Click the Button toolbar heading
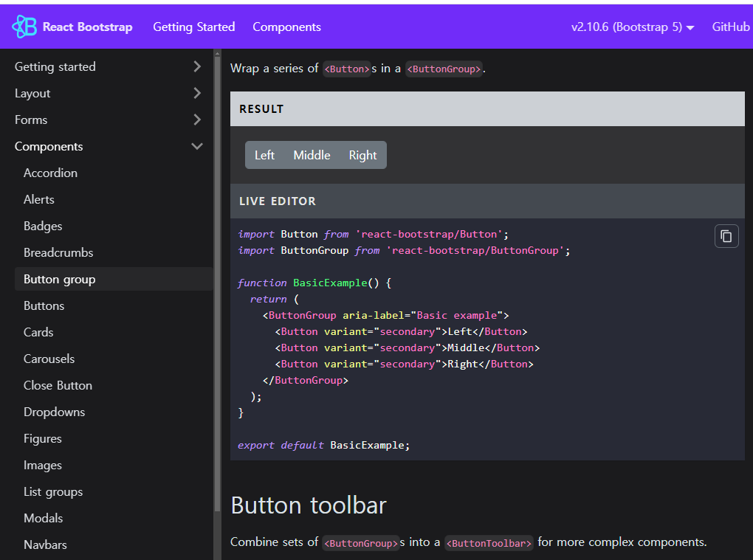The image size is (753, 560). click(309, 505)
